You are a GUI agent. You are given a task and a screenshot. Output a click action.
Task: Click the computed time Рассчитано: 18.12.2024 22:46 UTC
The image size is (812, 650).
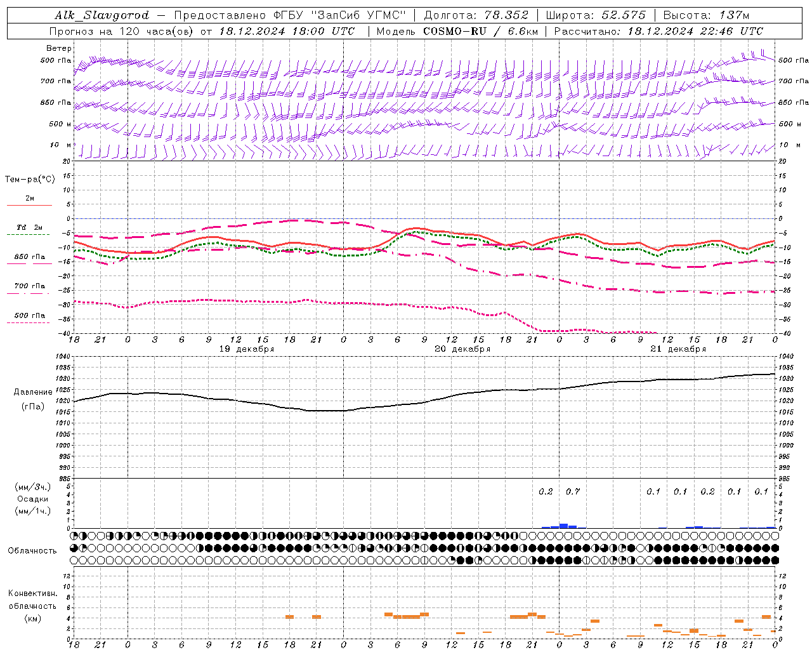pyautogui.click(x=658, y=31)
